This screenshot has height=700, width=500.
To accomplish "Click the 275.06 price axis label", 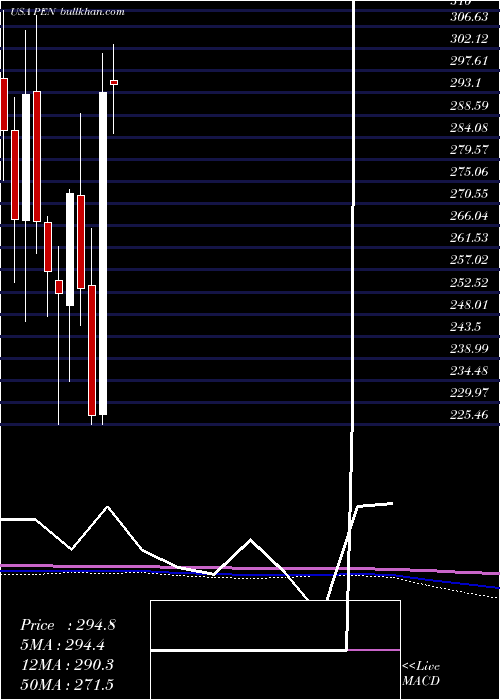I will pyautogui.click(x=469, y=172).
